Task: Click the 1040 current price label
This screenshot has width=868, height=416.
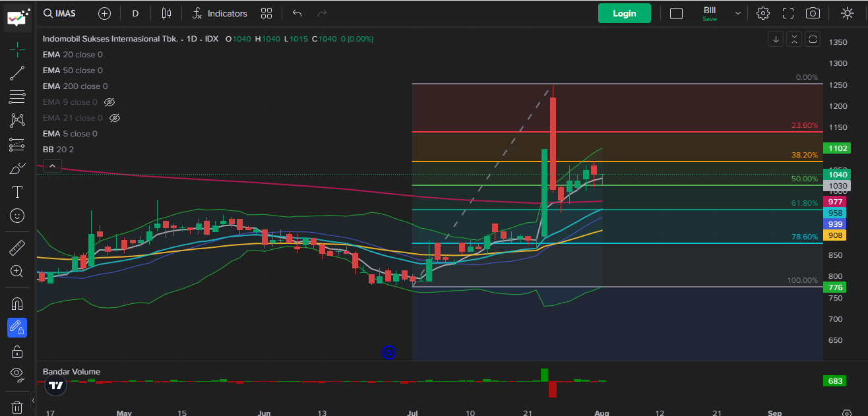Action: coord(838,175)
